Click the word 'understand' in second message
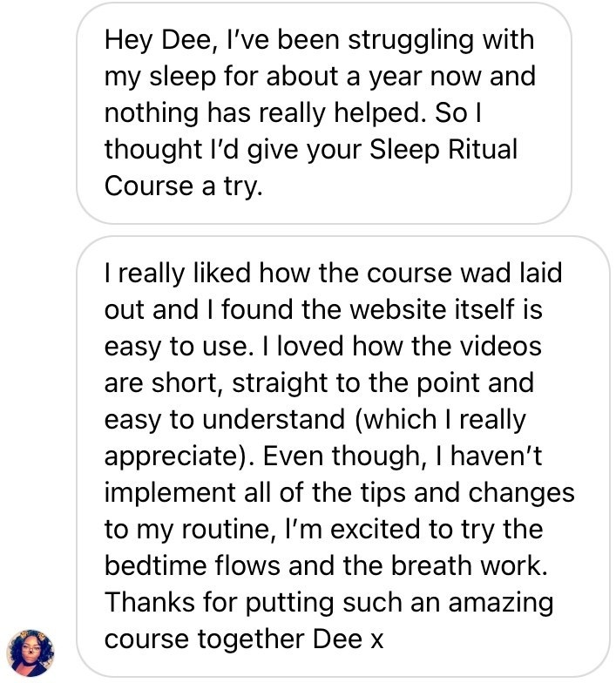 274,420
